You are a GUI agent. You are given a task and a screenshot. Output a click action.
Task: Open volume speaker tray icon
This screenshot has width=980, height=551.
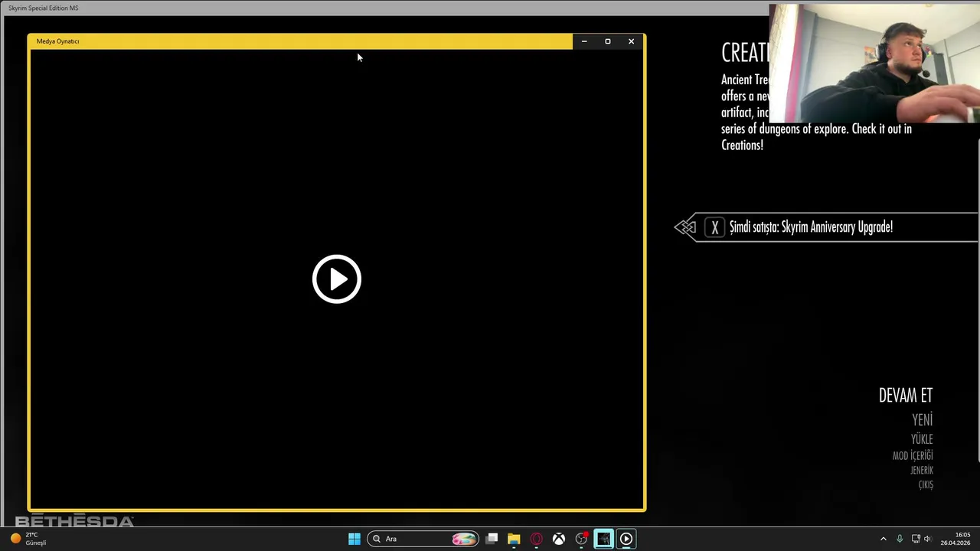pos(928,539)
